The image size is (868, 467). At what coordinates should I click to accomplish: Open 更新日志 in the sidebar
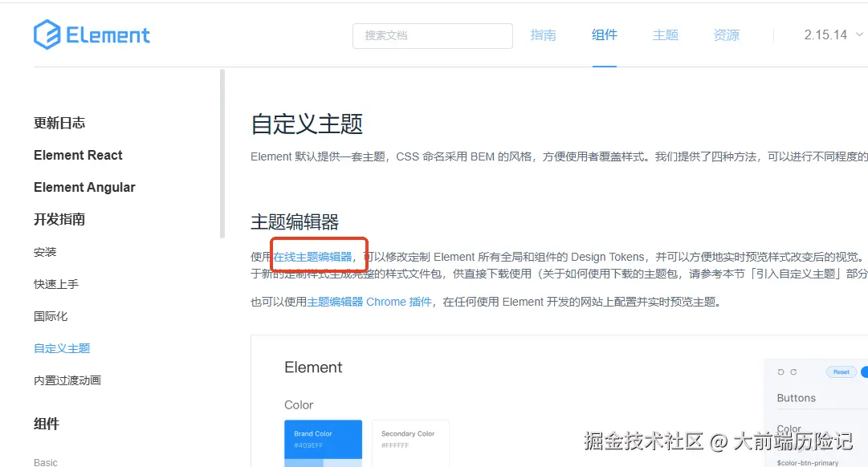(59, 123)
